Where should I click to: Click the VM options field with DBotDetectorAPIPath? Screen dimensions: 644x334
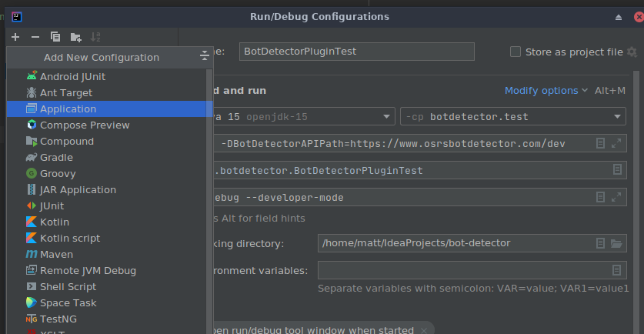click(420, 143)
